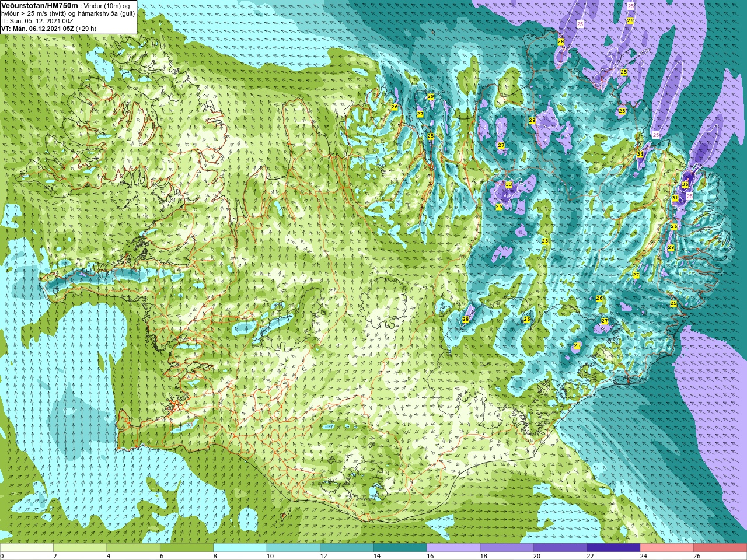Click the legend scale number 20
Screen dimensions: 747x560
536,556
